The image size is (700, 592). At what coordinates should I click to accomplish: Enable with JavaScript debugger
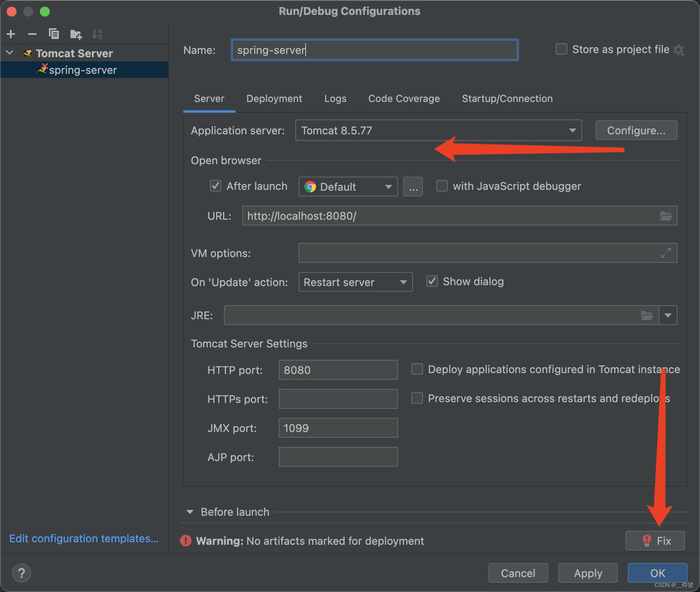click(442, 186)
